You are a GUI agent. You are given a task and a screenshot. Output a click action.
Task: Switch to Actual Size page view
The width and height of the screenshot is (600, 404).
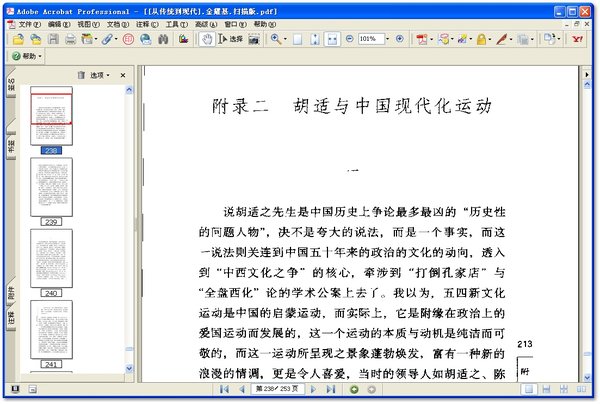coord(297,39)
